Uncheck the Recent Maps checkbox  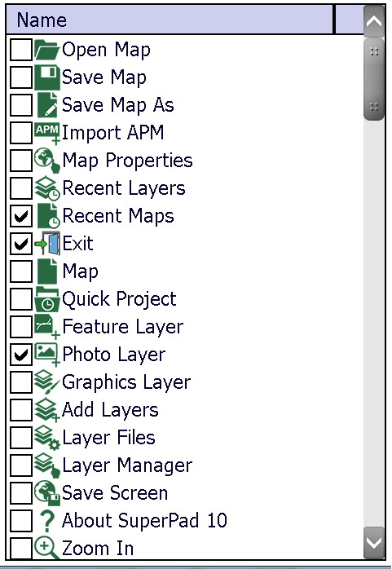pos(20,216)
